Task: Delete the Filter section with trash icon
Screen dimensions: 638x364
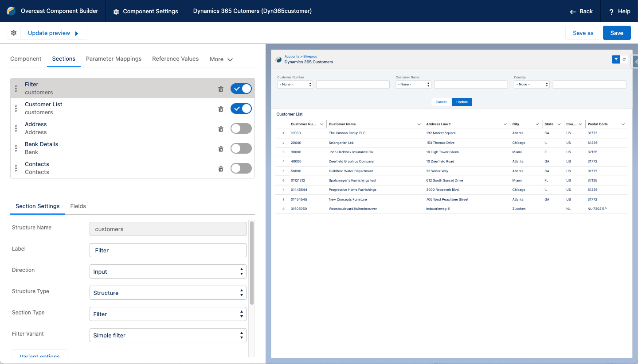Action: coord(221,89)
